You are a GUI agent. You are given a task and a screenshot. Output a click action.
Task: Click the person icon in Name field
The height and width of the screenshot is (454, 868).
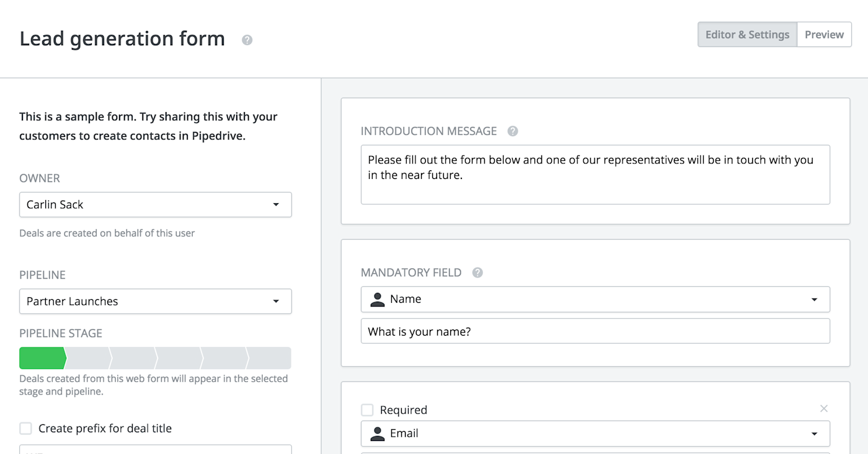(x=377, y=300)
